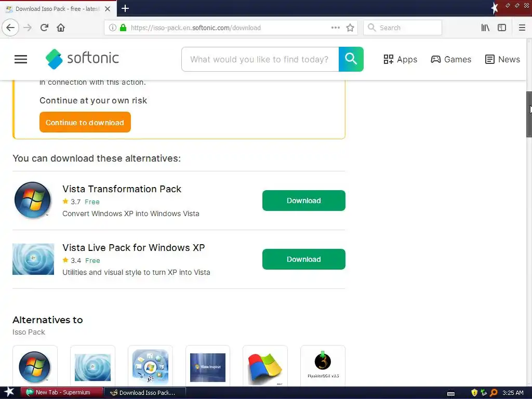Open the FlyakiteOSX v3.5 alternative card

pyautogui.click(x=323, y=366)
